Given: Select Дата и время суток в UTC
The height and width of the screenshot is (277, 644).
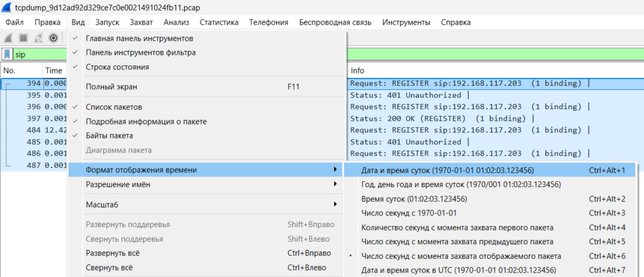Looking at the screenshot, I should 489,271.
